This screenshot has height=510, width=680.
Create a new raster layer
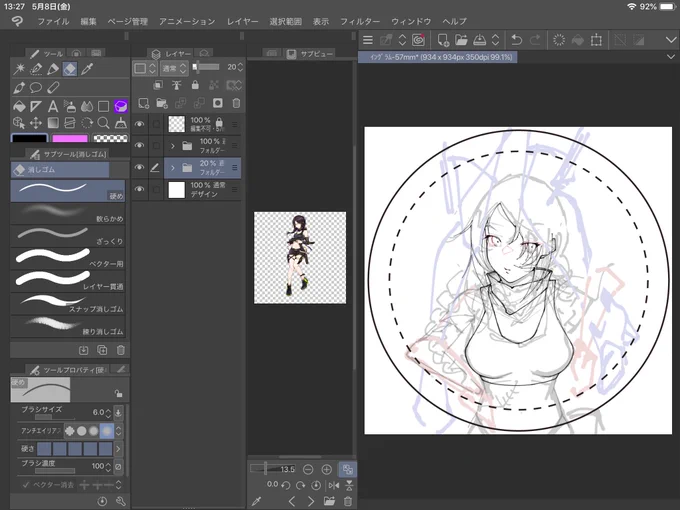pyautogui.click(x=144, y=103)
